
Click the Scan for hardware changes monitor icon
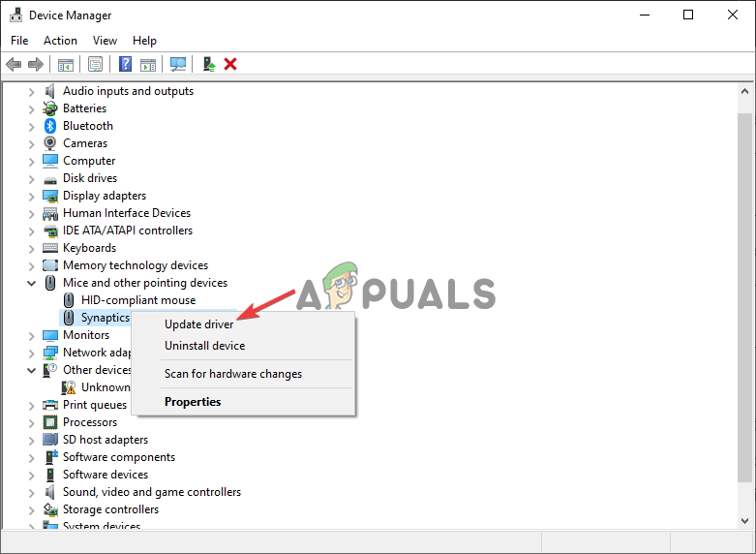coord(178,64)
